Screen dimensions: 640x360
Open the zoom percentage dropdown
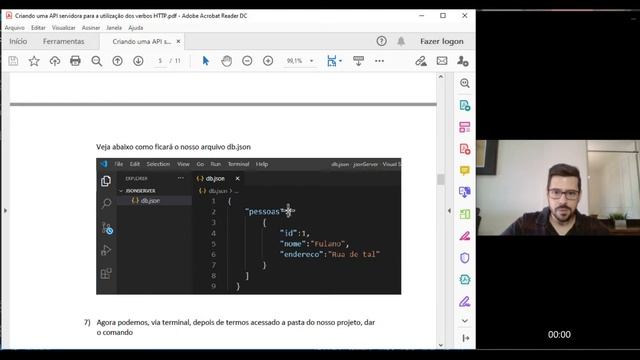click(x=312, y=61)
